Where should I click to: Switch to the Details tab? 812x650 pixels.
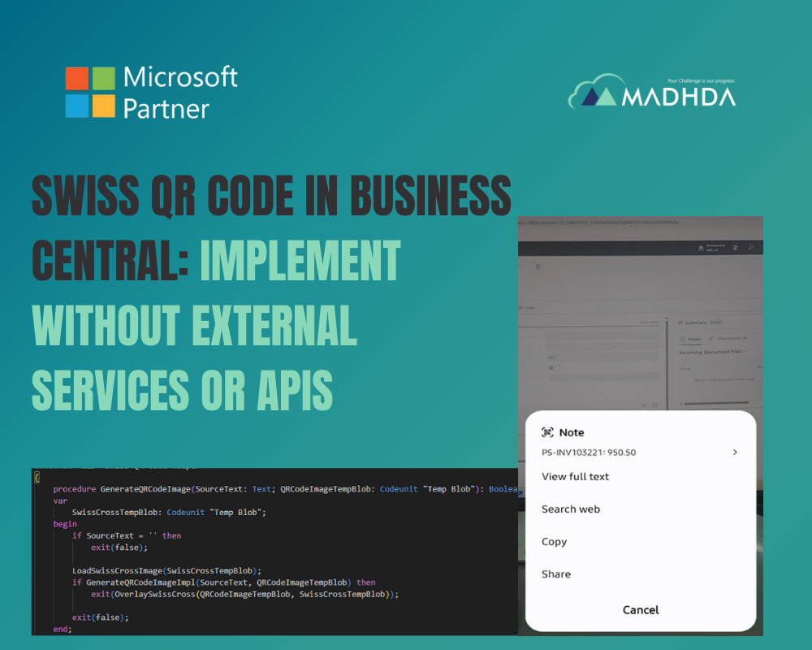(693, 338)
